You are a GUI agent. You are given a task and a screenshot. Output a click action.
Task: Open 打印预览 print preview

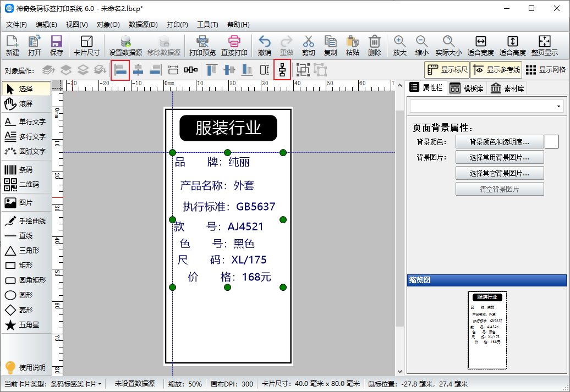202,46
